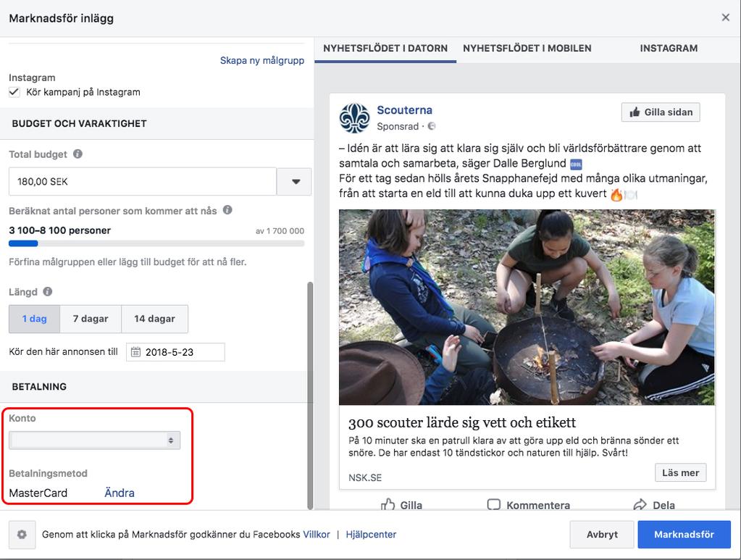Click the Marknadsför button

coord(684,535)
